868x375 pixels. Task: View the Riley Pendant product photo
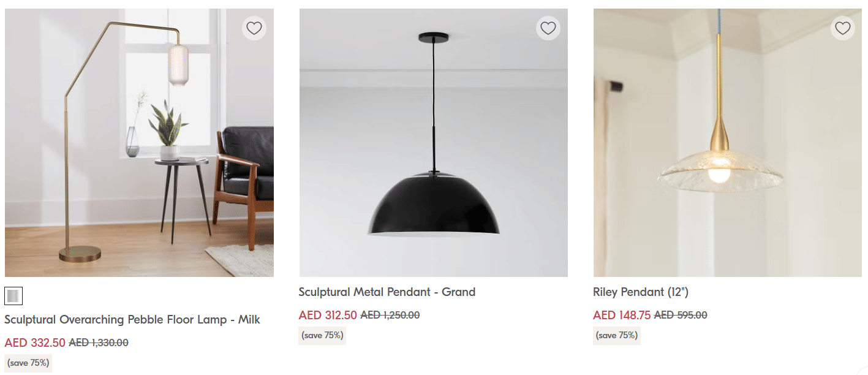[728, 143]
